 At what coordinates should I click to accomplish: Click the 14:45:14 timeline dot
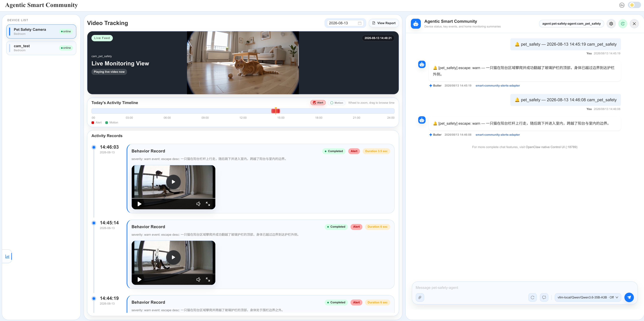(x=94, y=223)
